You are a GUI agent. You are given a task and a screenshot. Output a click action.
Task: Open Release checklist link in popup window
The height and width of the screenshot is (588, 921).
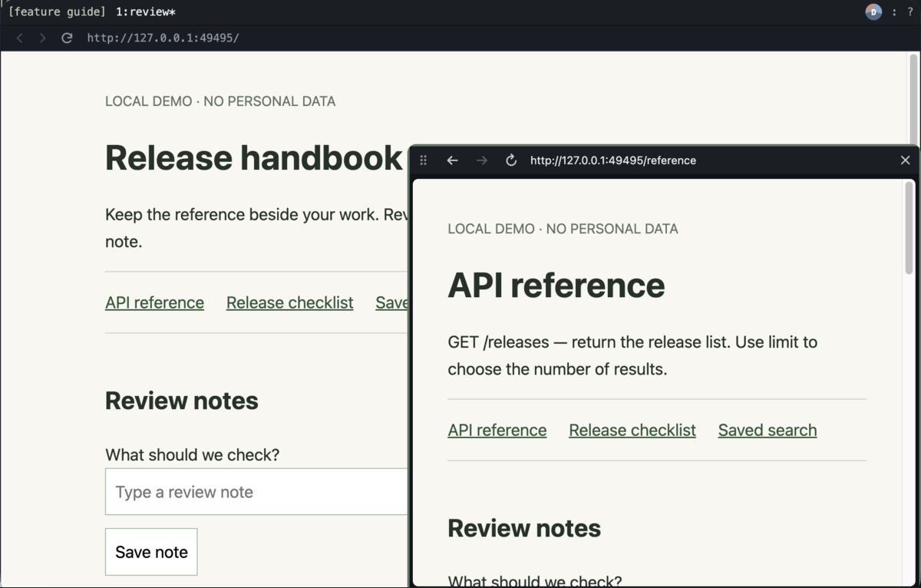coord(632,430)
